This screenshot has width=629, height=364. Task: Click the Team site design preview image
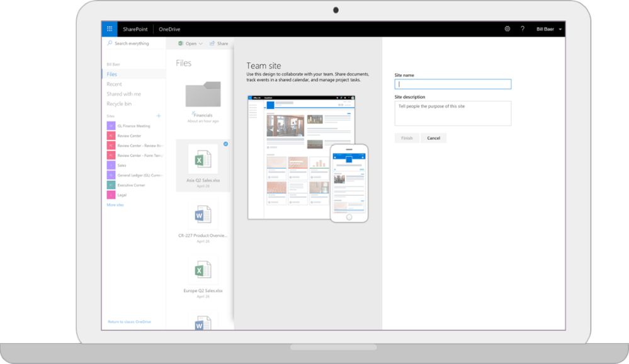tap(308, 159)
